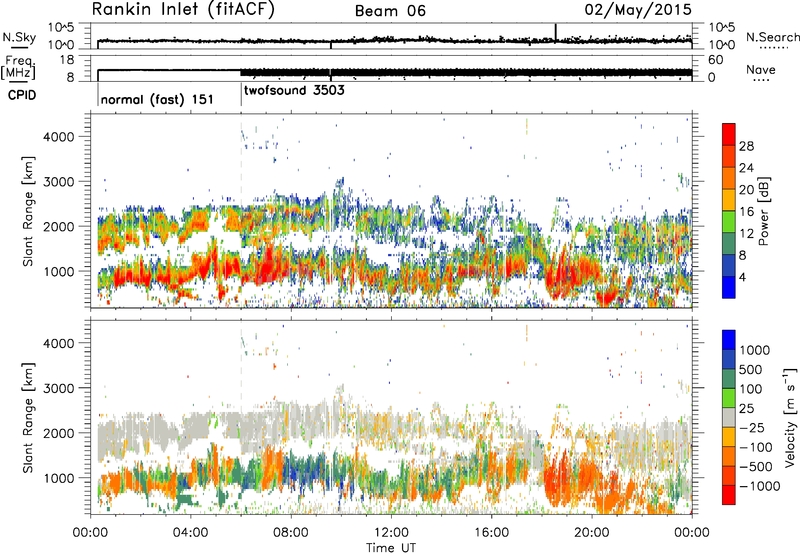Click the '12:00' time axis tick
This screenshot has width=800, height=554.
(391, 533)
